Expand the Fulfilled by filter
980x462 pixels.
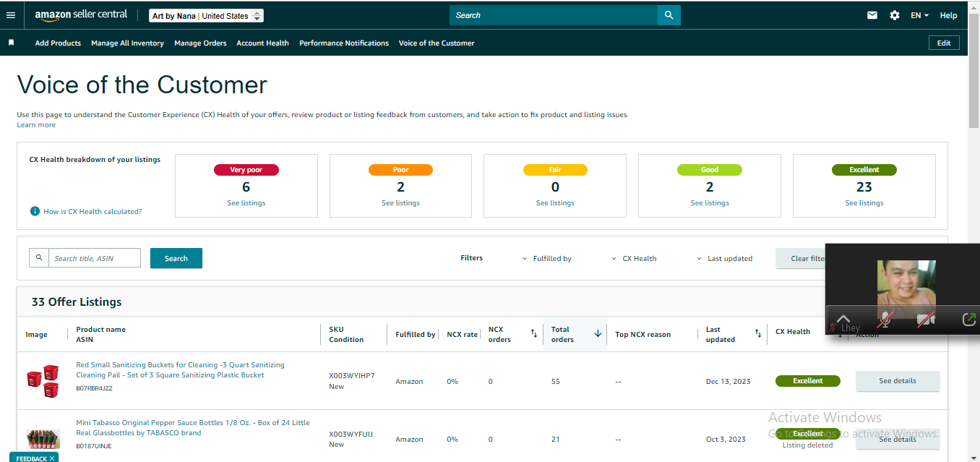[x=546, y=258]
